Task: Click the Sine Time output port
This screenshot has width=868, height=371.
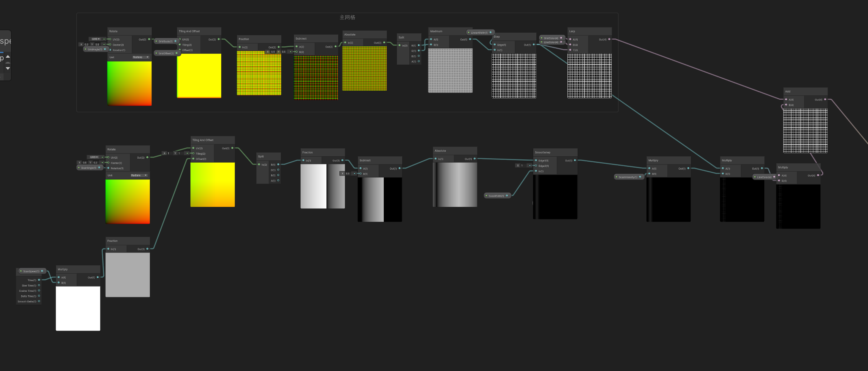Action: tap(39, 285)
